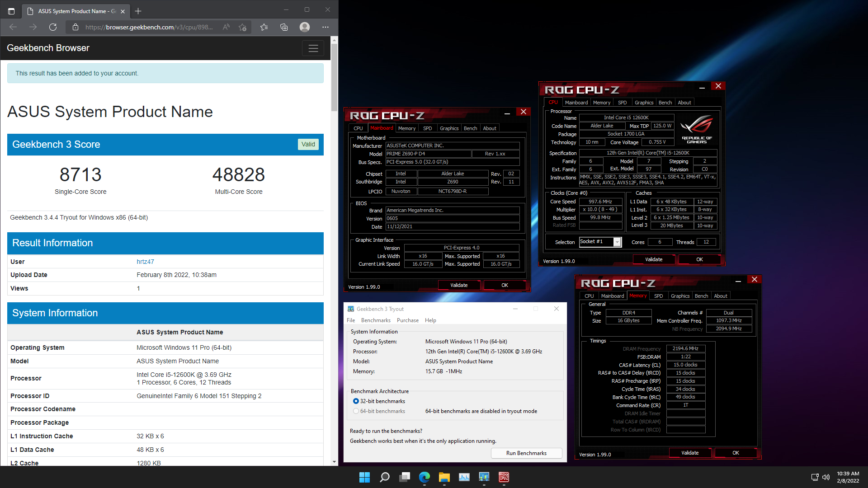Click Run Benchmarks button
The height and width of the screenshot is (488, 868).
[526, 453]
